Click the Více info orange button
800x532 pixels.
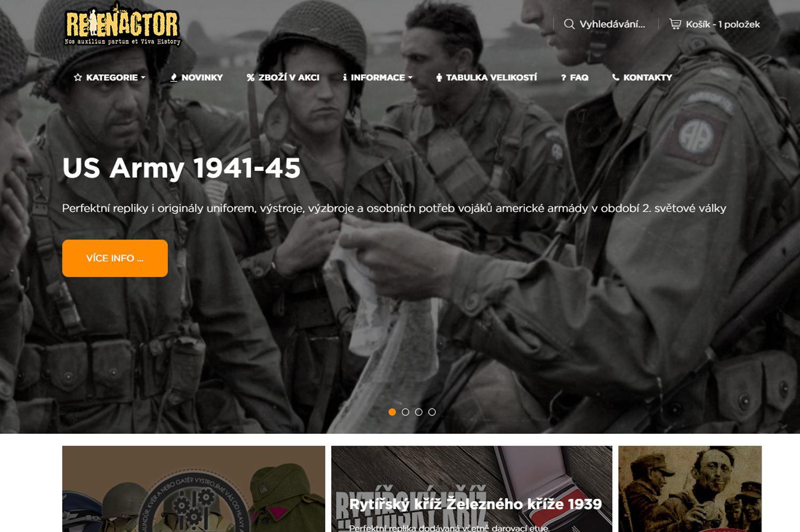click(x=115, y=258)
